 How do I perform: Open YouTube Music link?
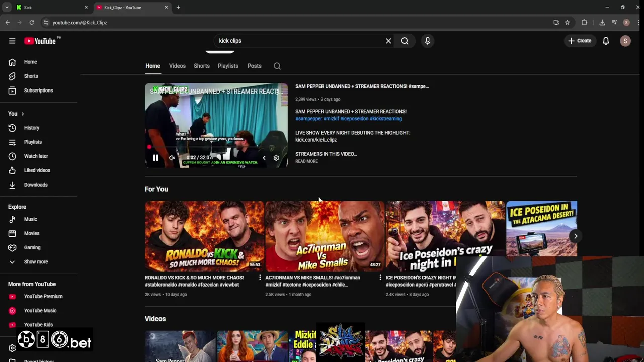39,310
